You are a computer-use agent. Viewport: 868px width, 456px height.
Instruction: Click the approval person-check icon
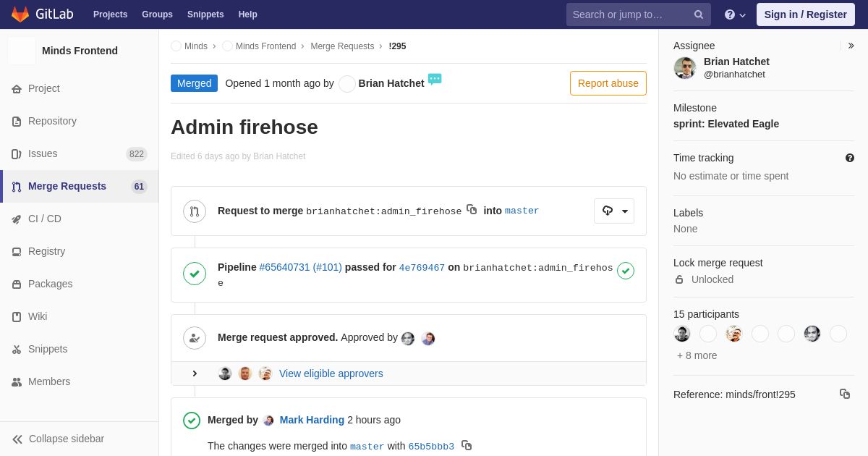(x=195, y=337)
